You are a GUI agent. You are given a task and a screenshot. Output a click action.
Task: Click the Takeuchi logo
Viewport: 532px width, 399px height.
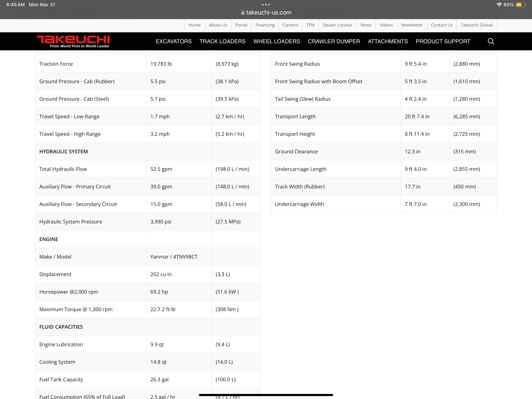74,41
